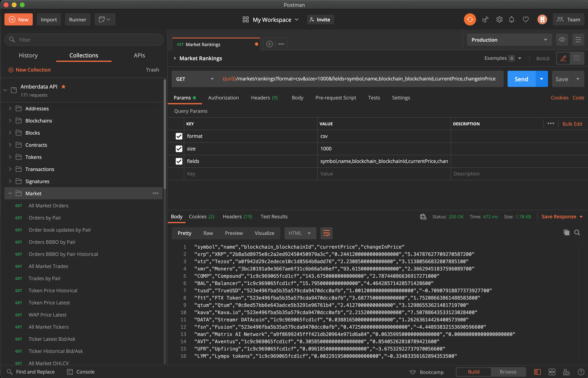Send the request with Send
588x378 pixels.
(x=521, y=79)
